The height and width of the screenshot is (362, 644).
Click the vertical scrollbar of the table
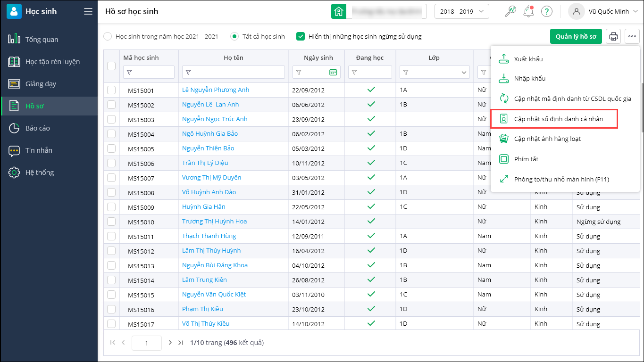[x=641, y=108]
